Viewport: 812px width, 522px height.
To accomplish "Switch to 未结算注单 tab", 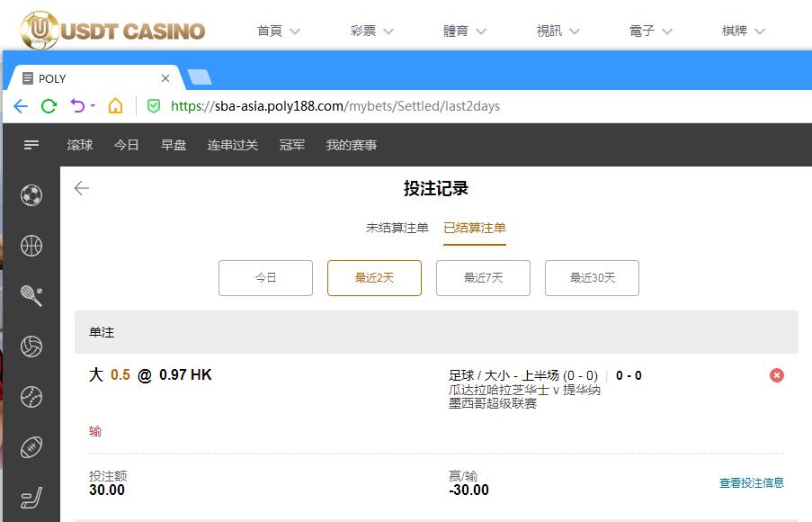I will 397,228.
